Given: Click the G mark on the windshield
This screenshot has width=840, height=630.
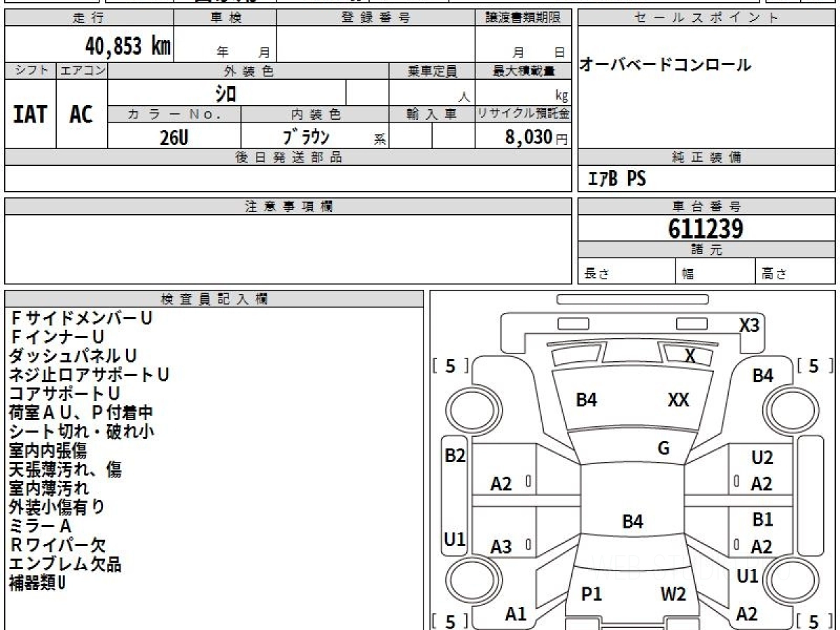Looking at the screenshot, I should tap(664, 449).
